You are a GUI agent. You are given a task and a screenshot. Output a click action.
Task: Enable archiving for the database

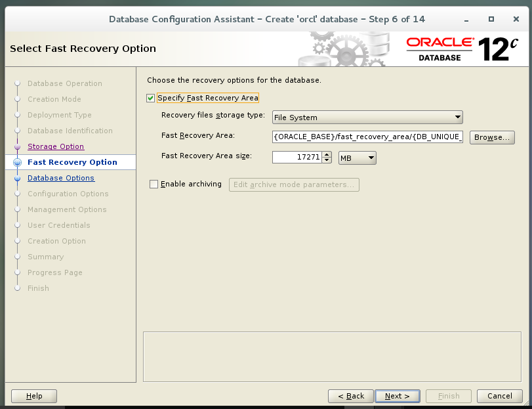pos(153,184)
